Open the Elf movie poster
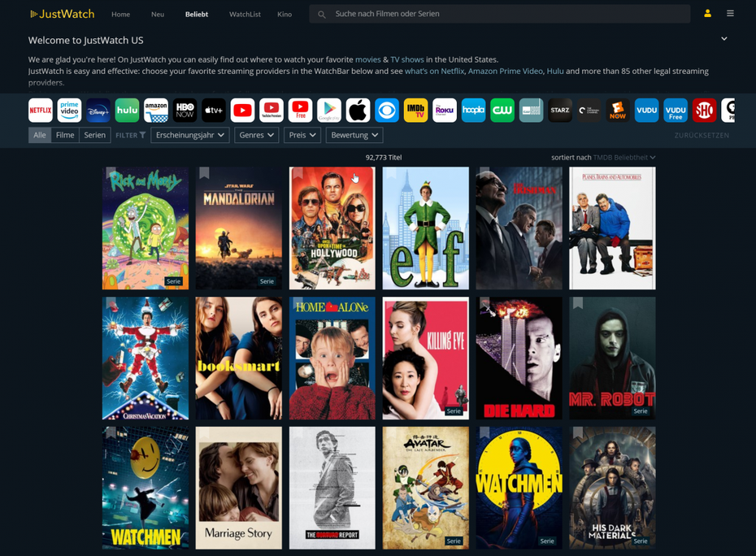 pos(426,228)
